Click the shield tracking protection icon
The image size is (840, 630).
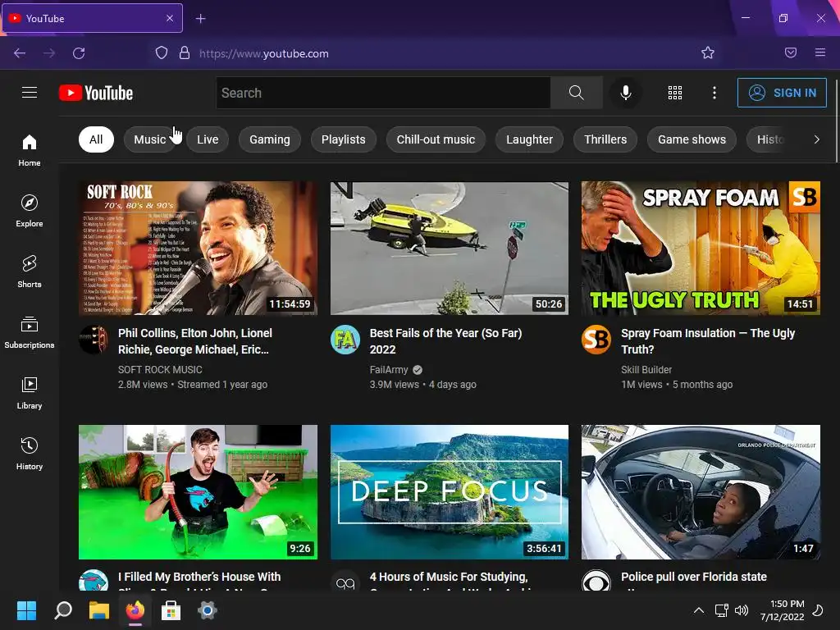(x=162, y=53)
